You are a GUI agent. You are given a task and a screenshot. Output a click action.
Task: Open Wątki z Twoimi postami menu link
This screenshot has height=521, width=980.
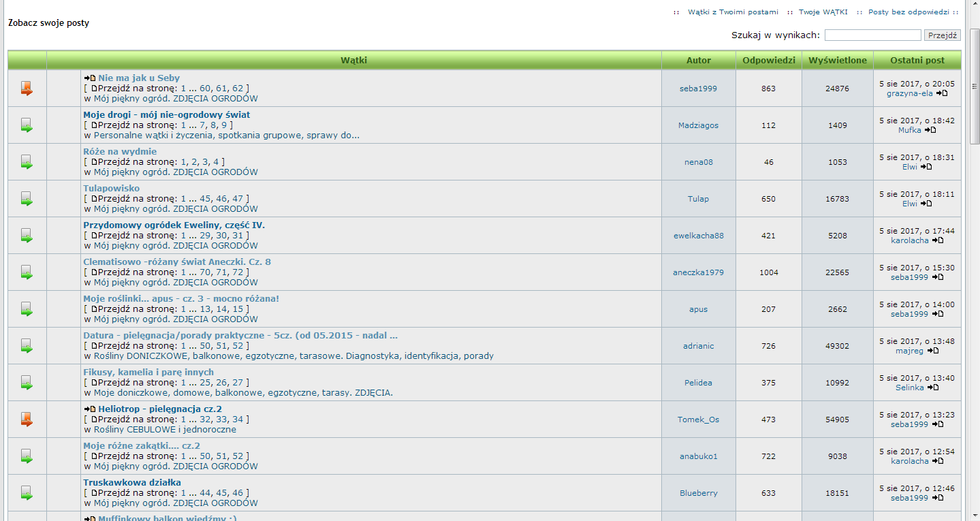point(733,12)
